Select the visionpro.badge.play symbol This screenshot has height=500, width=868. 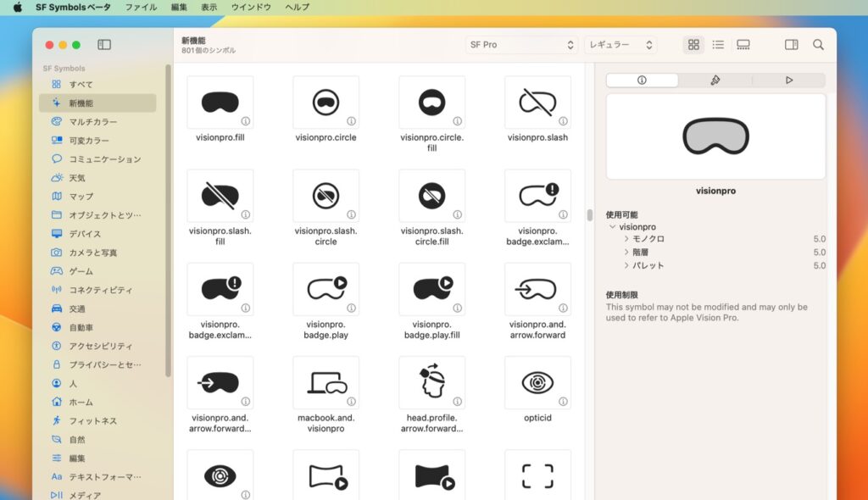pos(325,288)
